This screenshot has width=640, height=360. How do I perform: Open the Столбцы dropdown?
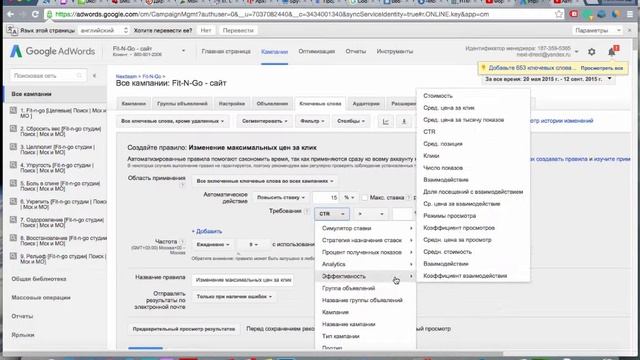coord(351,121)
